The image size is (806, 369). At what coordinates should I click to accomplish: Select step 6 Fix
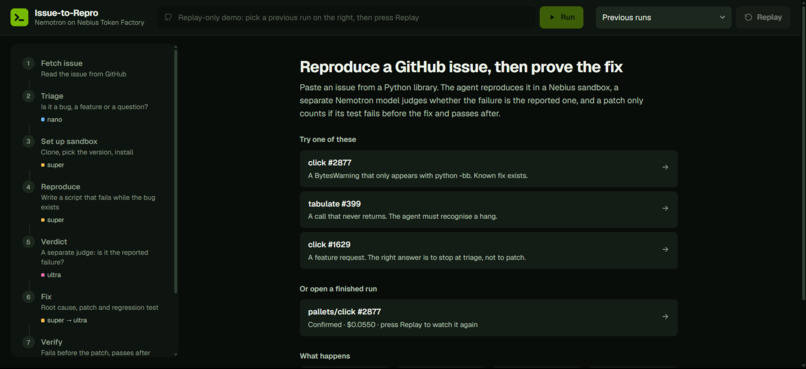click(x=95, y=307)
